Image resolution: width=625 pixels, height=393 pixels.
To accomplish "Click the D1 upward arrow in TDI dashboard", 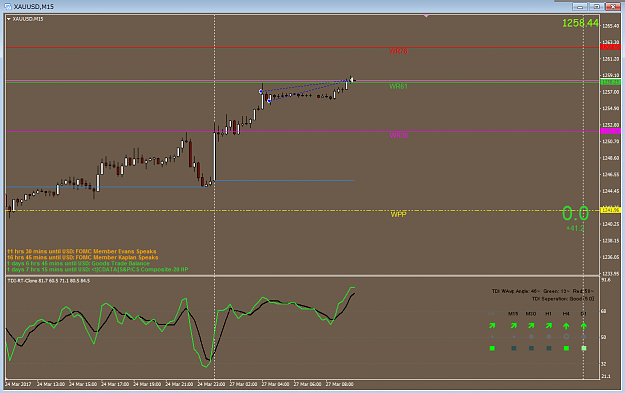I will pyautogui.click(x=584, y=326).
